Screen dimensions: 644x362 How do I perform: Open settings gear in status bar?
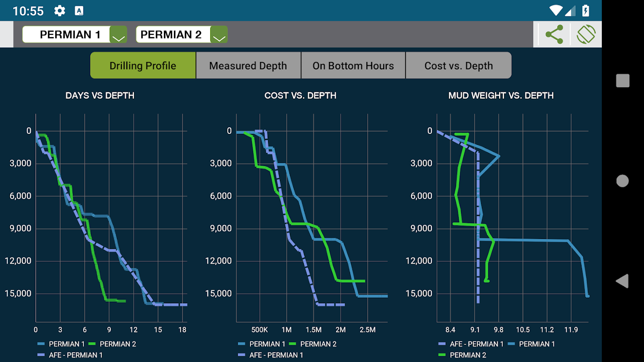click(x=59, y=10)
